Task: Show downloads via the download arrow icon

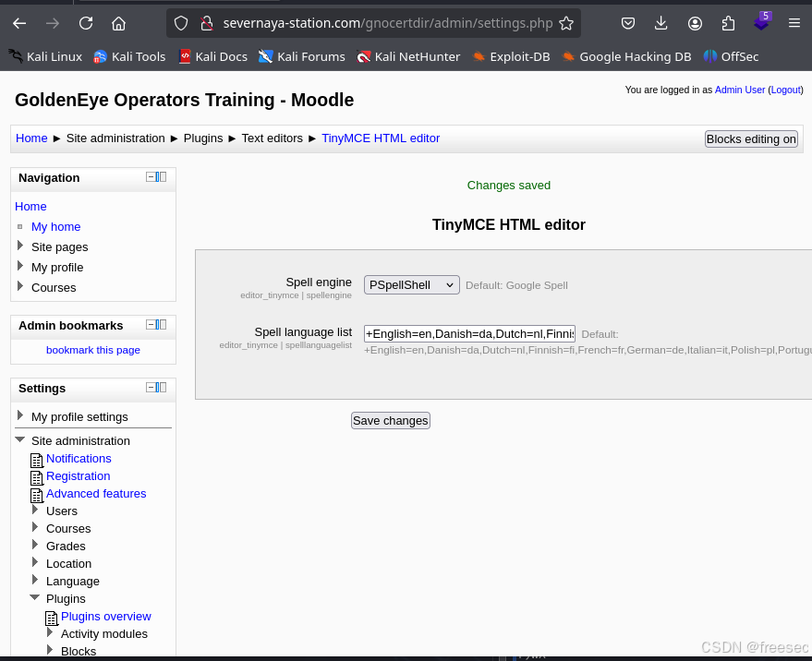Action: (x=661, y=23)
